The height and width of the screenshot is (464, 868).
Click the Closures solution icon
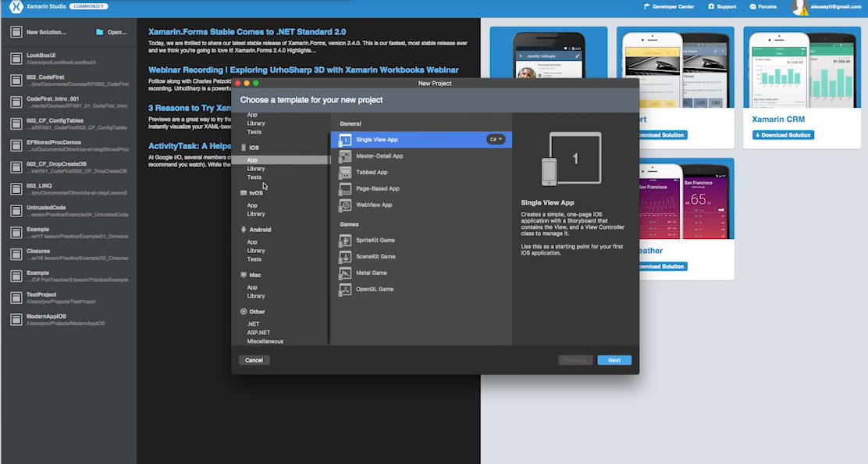click(x=16, y=254)
